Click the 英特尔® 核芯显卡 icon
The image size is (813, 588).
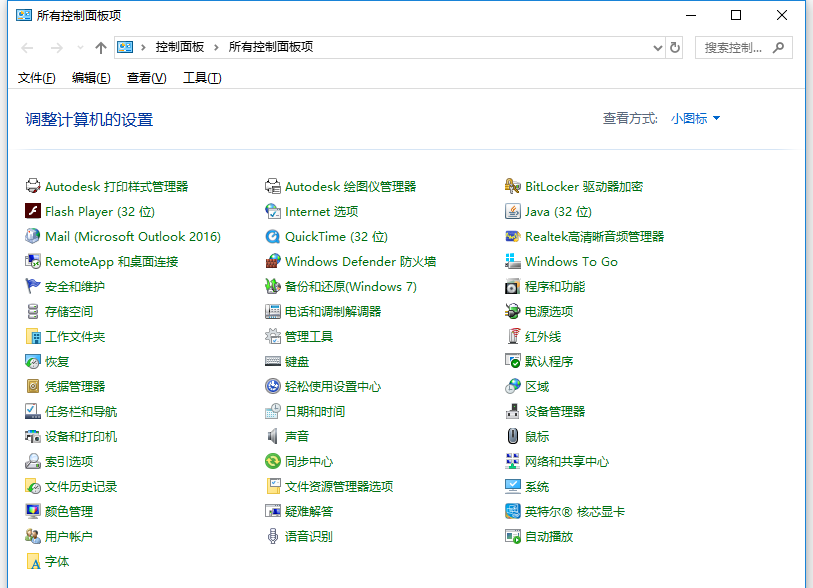pyautogui.click(x=513, y=511)
